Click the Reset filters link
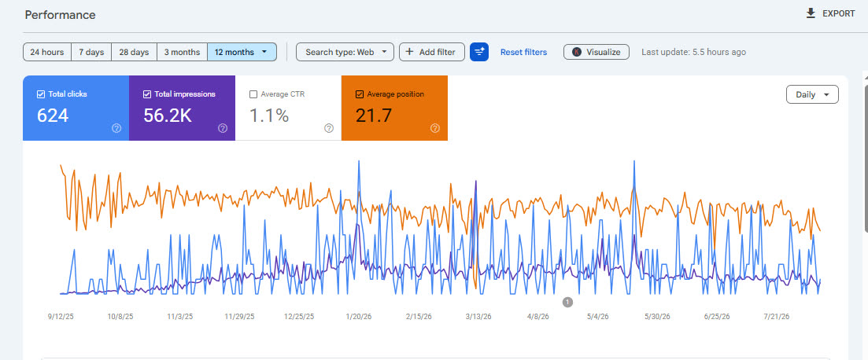Image resolution: width=868 pixels, height=360 pixels. point(523,52)
